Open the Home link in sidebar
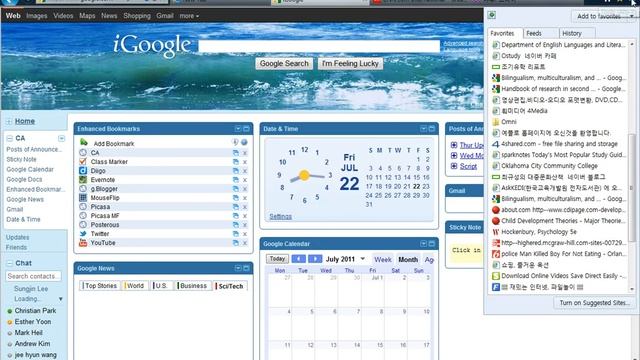This screenshot has height=360, width=640. pyautogui.click(x=25, y=121)
